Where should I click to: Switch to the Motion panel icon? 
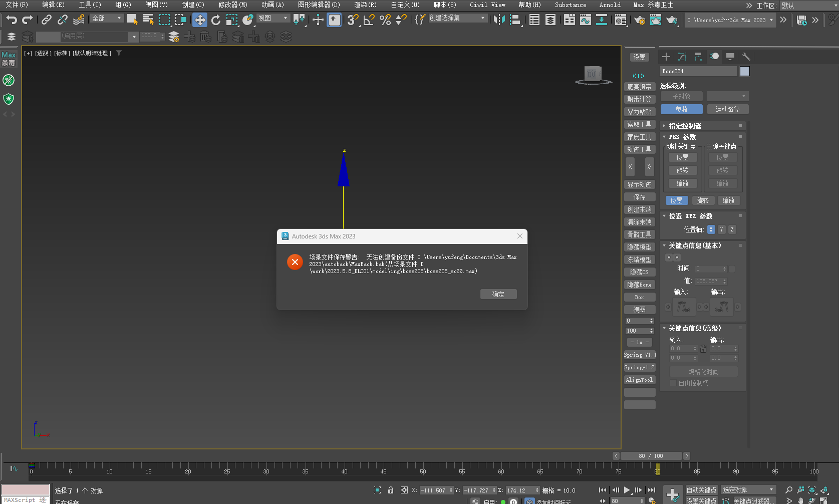[714, 56]
